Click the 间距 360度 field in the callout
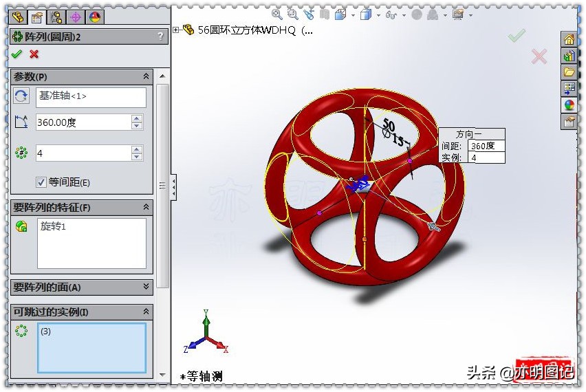 click(486, 146)
